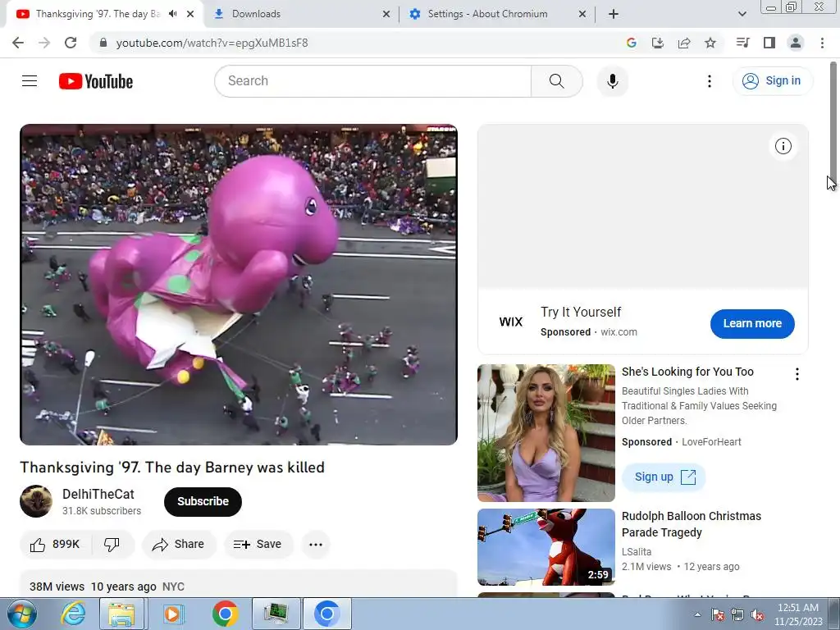Open Chromium three-dot menu
The image size is (840, 630).
point(822,43)
